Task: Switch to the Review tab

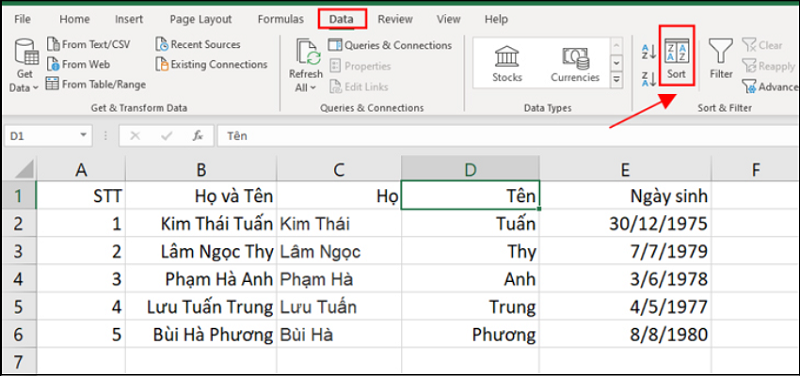Action: click(395, 19)
